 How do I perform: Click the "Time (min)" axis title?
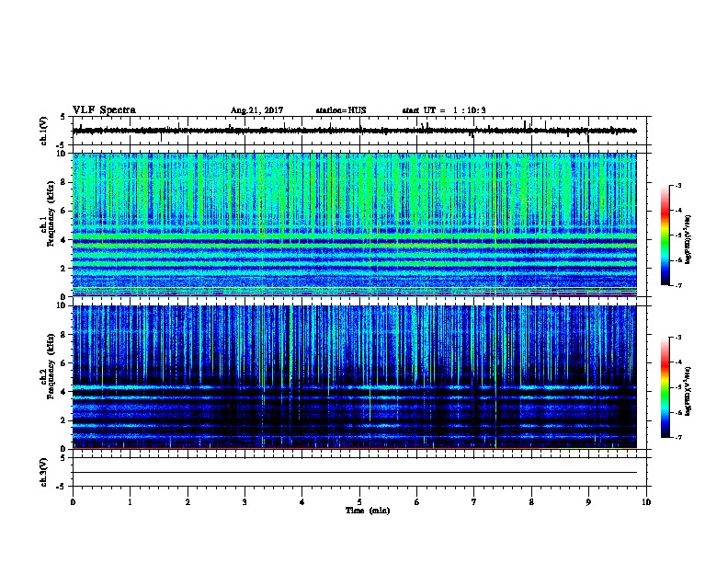368,511
